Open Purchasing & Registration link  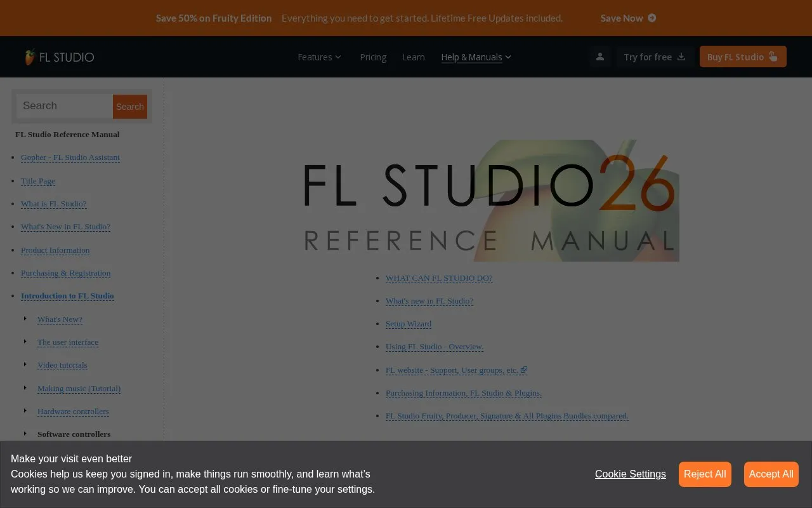click(x=66, y=273)
